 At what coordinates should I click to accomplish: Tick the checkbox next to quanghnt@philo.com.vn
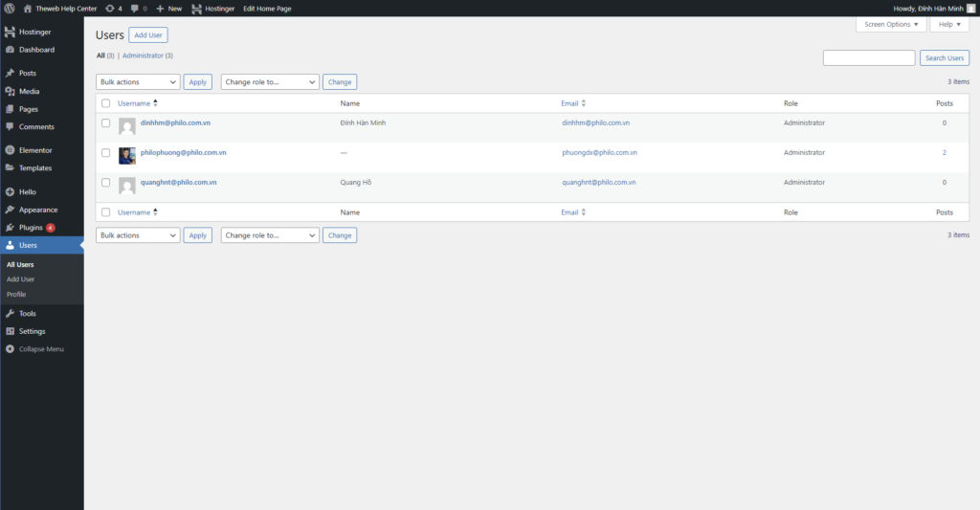(x=106, y=183)
